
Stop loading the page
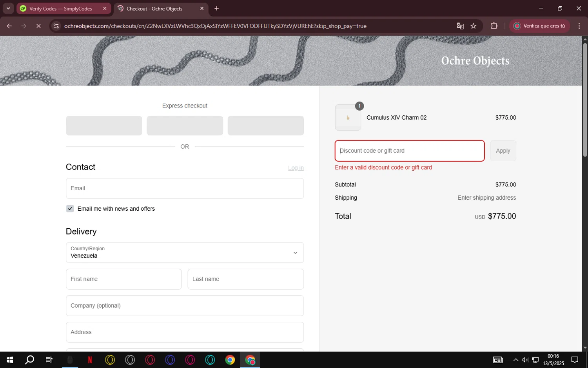[38, 26]
